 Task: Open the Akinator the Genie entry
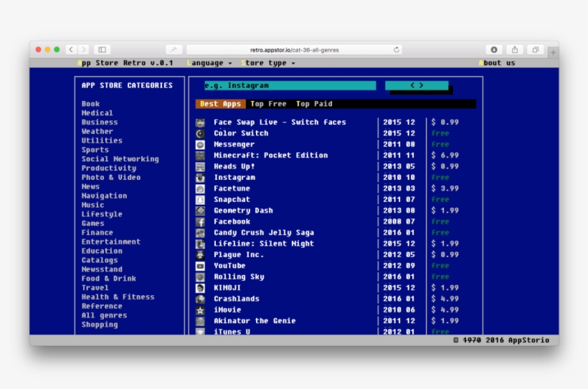tap(255, 321)
